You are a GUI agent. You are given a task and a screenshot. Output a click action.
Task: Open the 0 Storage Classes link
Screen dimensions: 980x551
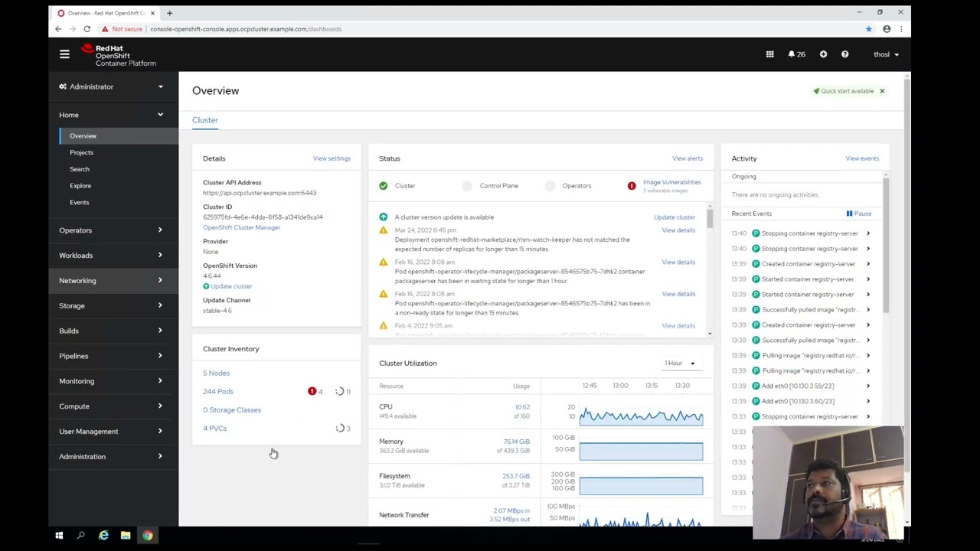tap(232, 410)
